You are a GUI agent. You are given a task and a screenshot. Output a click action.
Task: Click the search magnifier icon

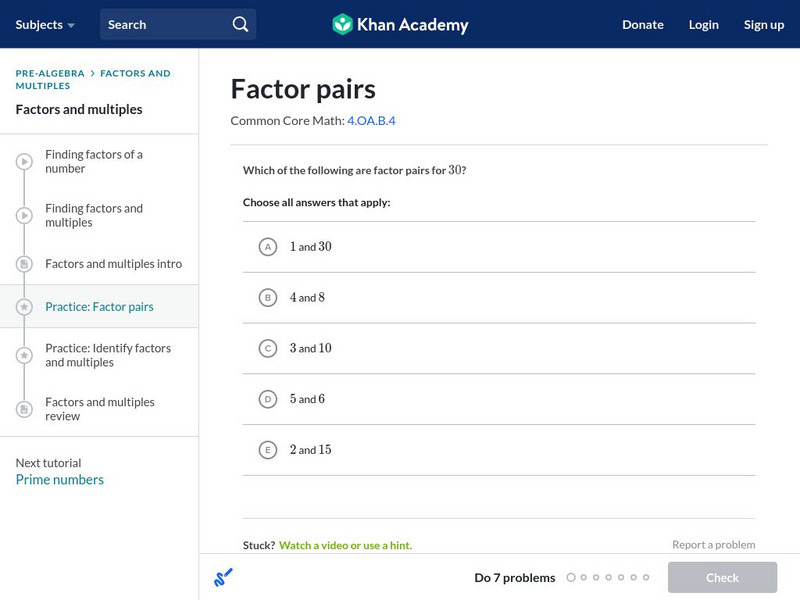point(240,24)
